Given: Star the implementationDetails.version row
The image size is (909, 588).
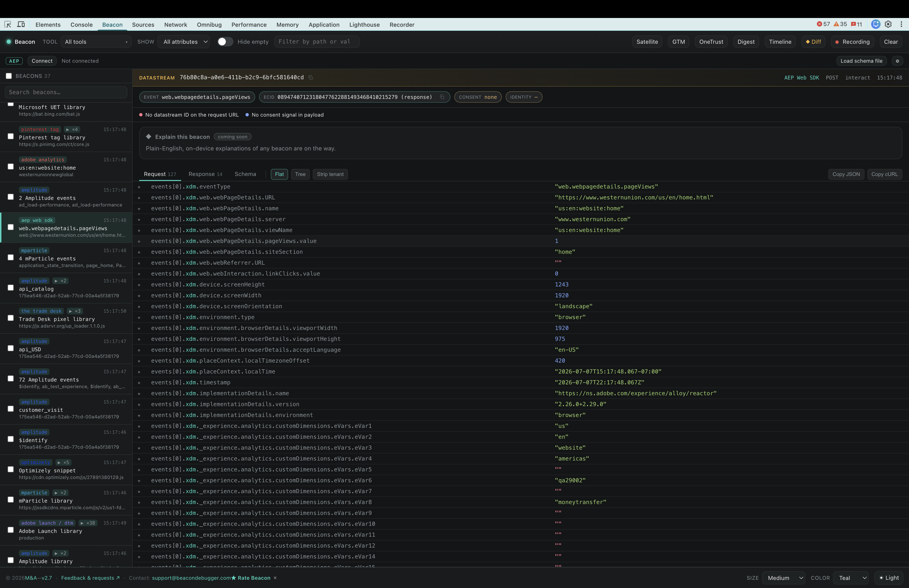Looking at the screenshot, I should (139, 404).
